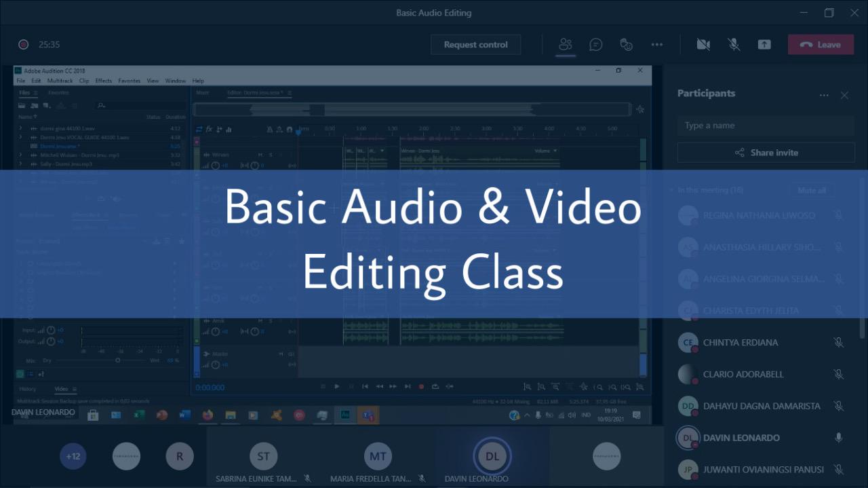The image size is (868, 488).
Task: Solo the Winson track with S button
Action: coord(271,155)
